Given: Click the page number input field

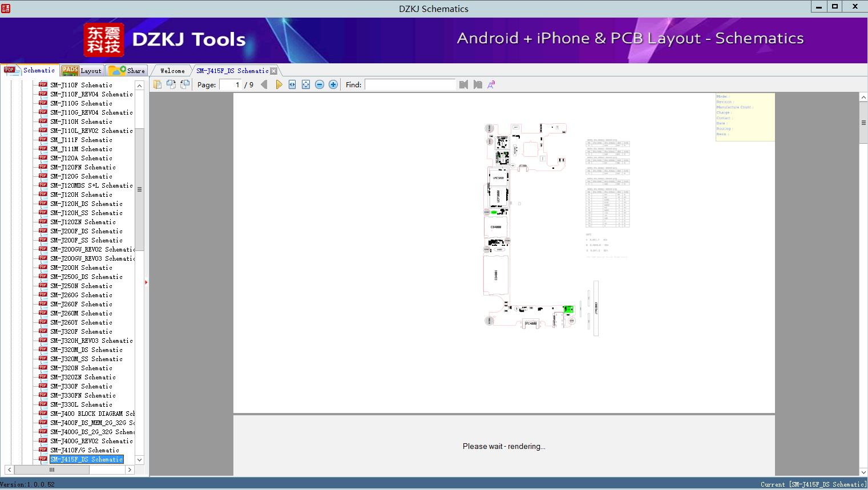Looking at the screenshot, I should pyautogui.click(x=230, y=84).
